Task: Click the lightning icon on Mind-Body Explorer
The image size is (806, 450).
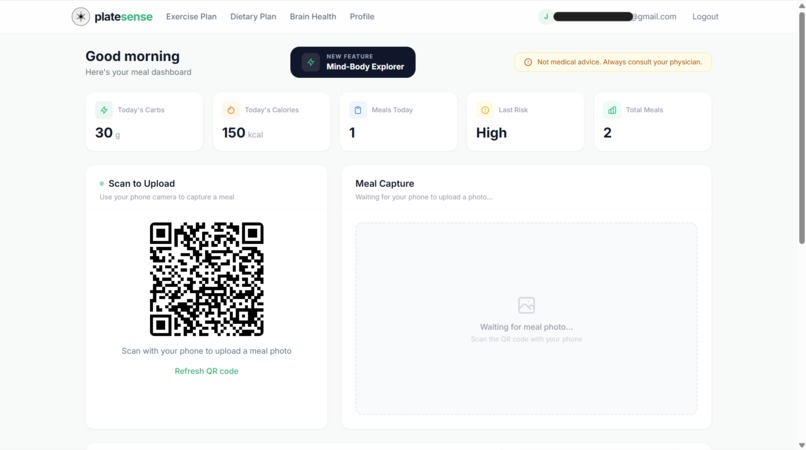Action: tap(310, 62)
